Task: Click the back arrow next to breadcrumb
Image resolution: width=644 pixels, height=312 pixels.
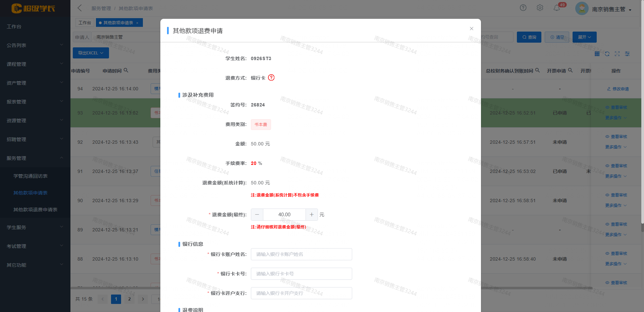Action: tap(80, 8)
